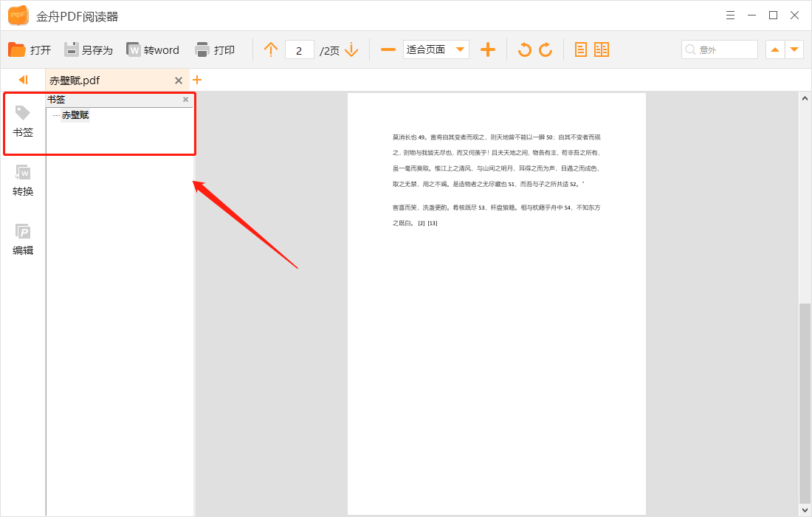Click scrollbar up arrow
The width and height of the screenshot is (812, 517).
(805, 98)
